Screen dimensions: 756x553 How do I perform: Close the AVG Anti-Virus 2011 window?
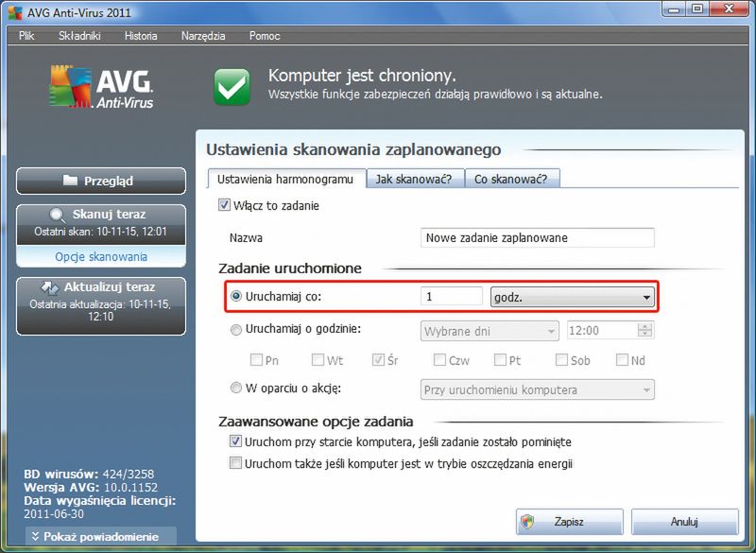pyautogui.click(x=730, y=9)
